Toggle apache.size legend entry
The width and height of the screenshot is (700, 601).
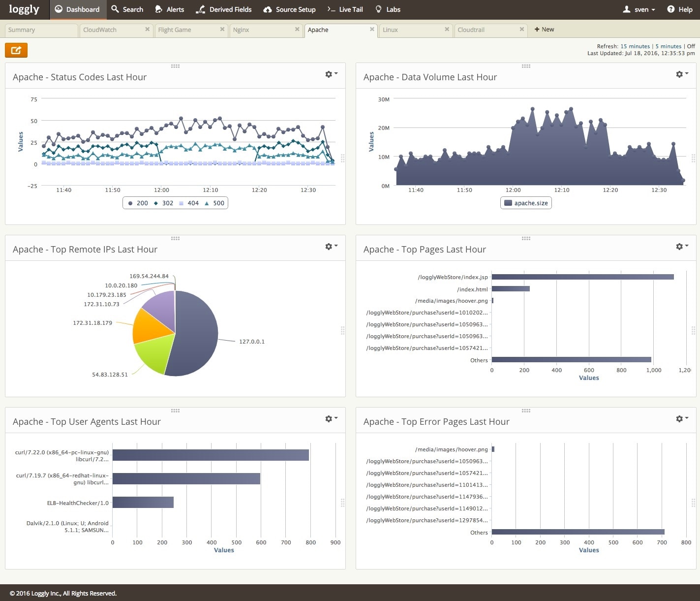[526, 203]
